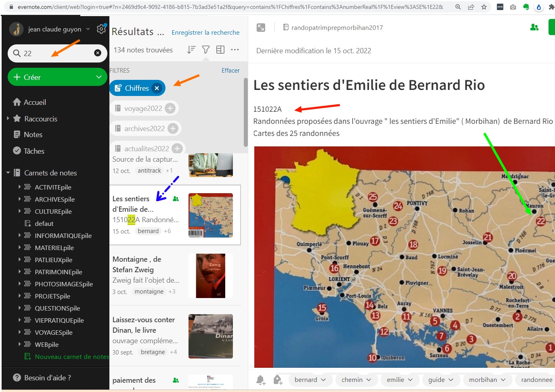Viewport: 555px width, 392px height.
Task: Open the Evernote Web Clipper extension
Action: tap(526, 7)
